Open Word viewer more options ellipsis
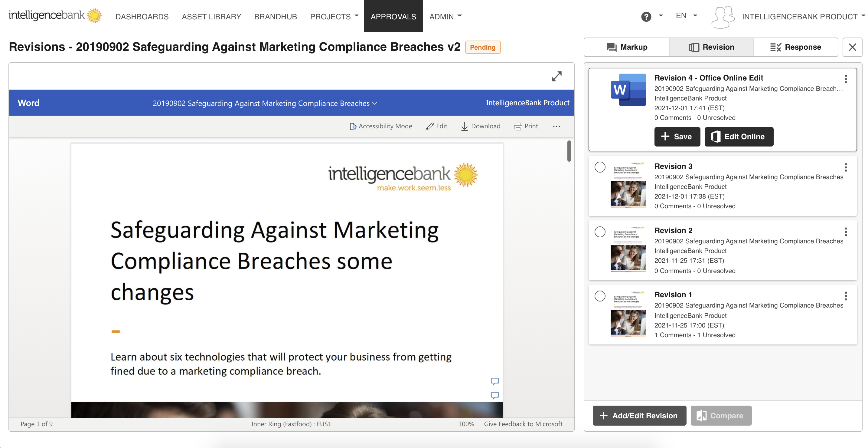This screenshot has width=868, height=448. point(556,126)
